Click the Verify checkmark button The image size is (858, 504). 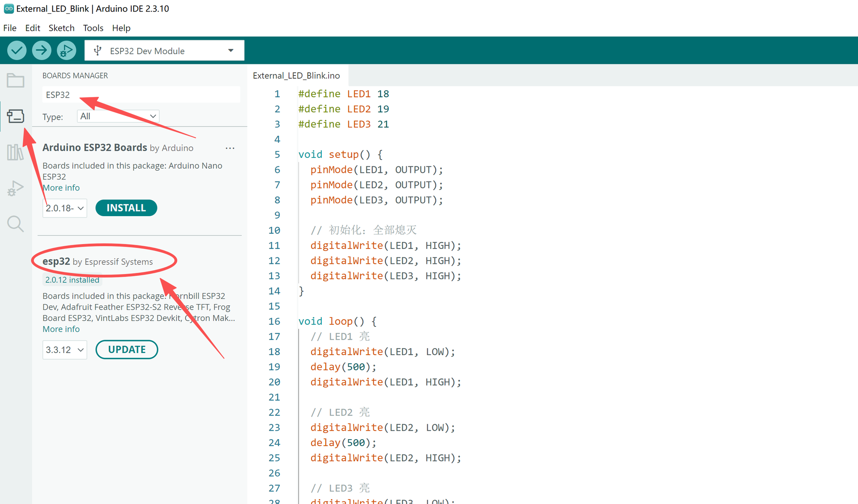[x=17, y=51]
